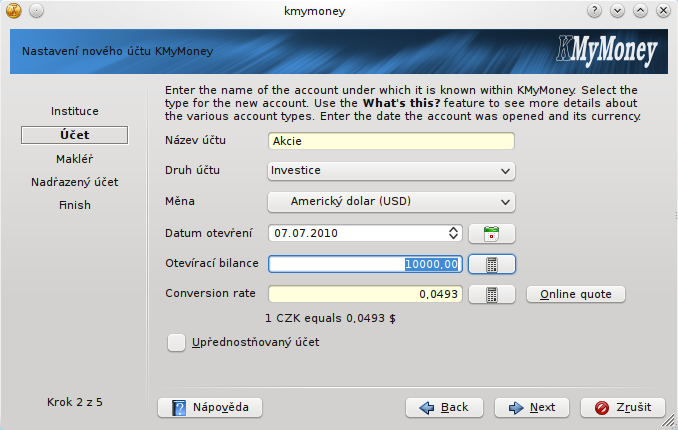Screen dimensions: 678x430
Task: Proceed with the Next button
Action: (532, 408)
